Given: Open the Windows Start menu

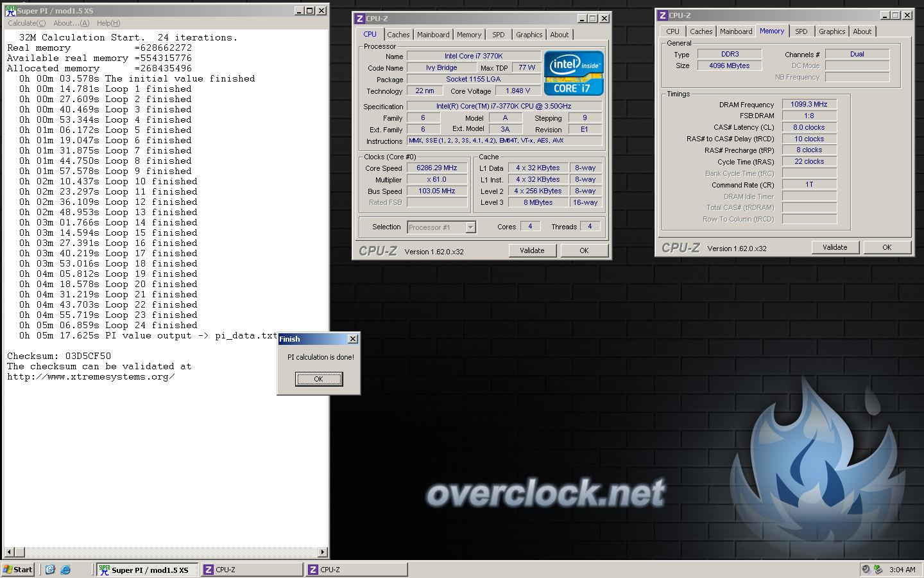Looking at the screenshot, I should point(18,570).
